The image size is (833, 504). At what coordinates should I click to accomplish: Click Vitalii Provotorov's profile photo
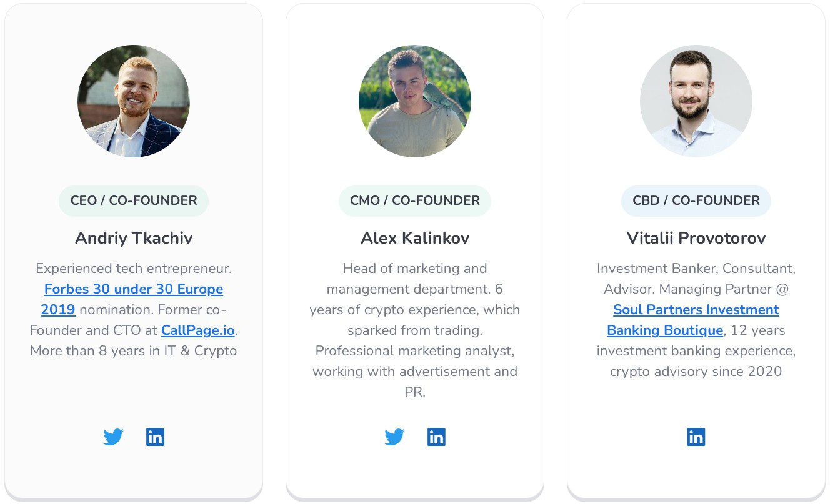[x=696, y=101]
